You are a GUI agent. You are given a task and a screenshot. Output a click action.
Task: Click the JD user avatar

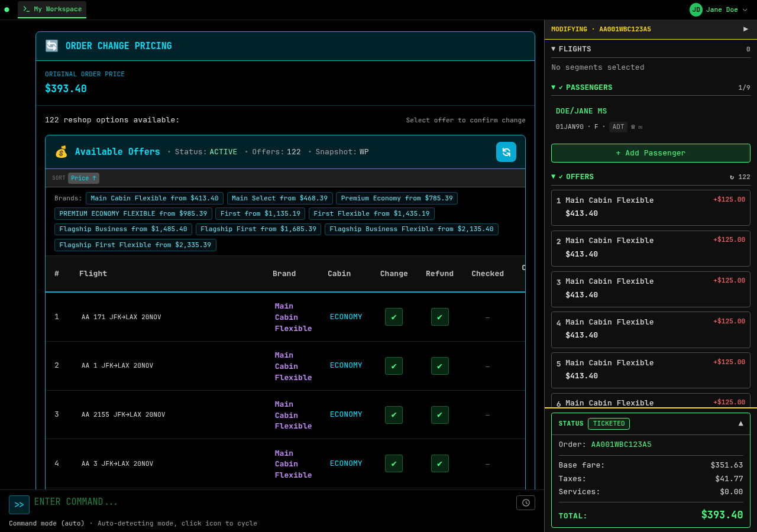click(x=696, y=9)
